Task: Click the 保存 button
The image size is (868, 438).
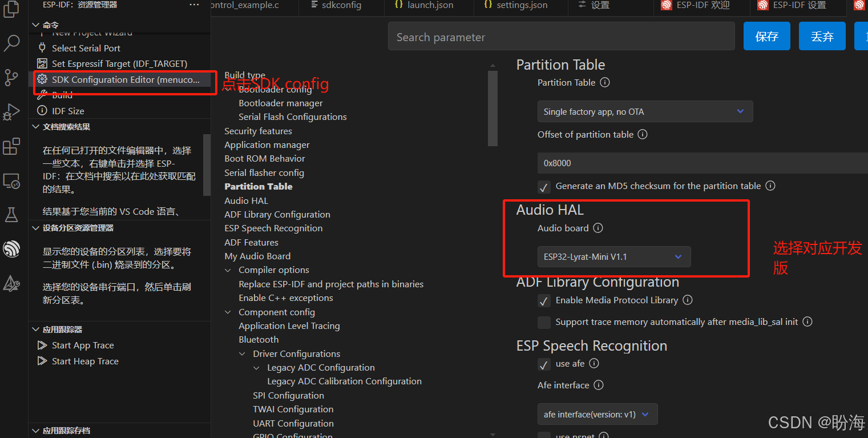Action: [767, 36]
